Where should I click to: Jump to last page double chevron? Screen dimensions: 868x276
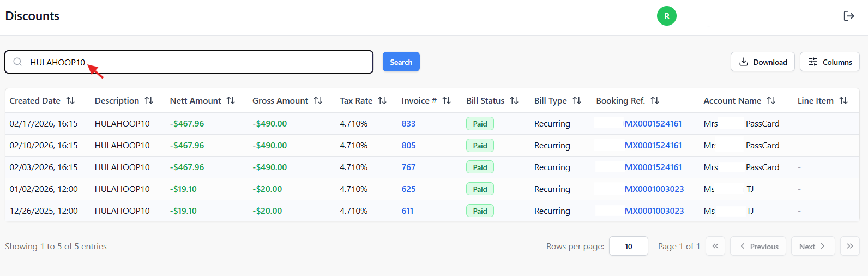(850, 246)
